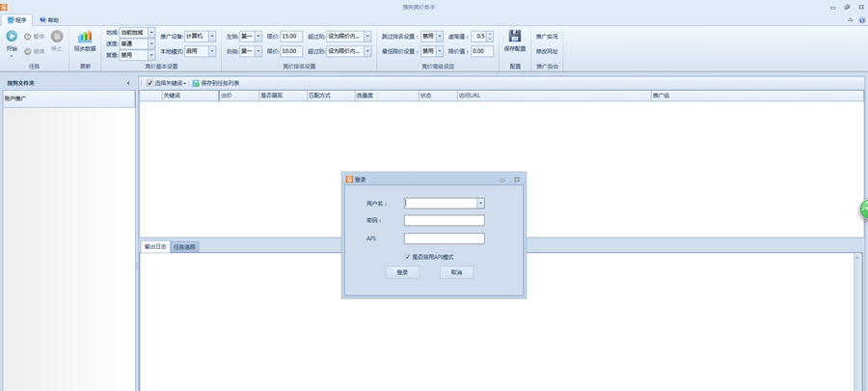
Task: Click the orange S logo in login dialog
Action: pos(349,180)
